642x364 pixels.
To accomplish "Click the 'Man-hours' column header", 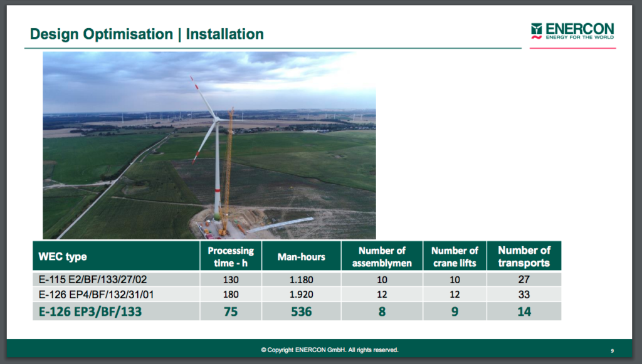I will pyautogui.click(x=302, y=256).
